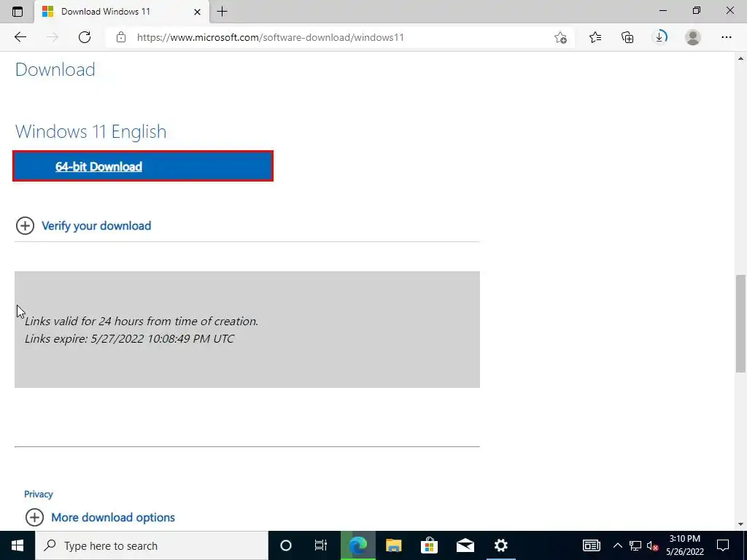Open Mail app taskbar icon
747x560 pixels.
pos(465,545)
